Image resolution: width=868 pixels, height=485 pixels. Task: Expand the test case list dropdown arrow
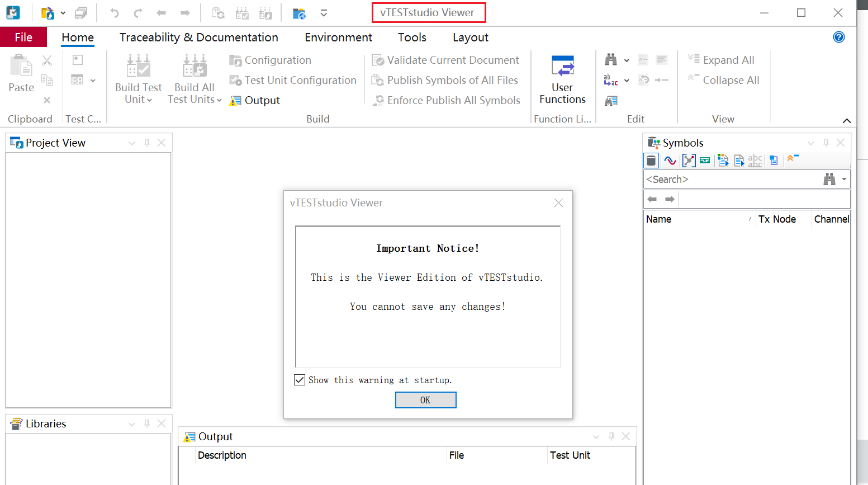pyautogui.click(x=93, y=81)
